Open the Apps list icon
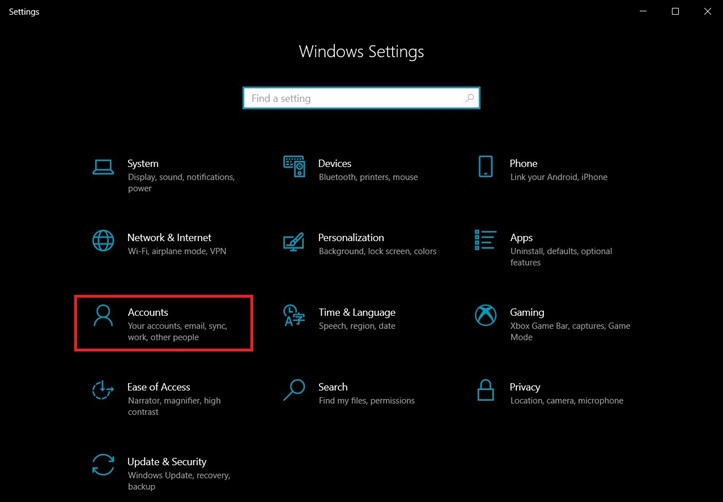Viewport: 723px width, 502px height. (x=486, y=240)
